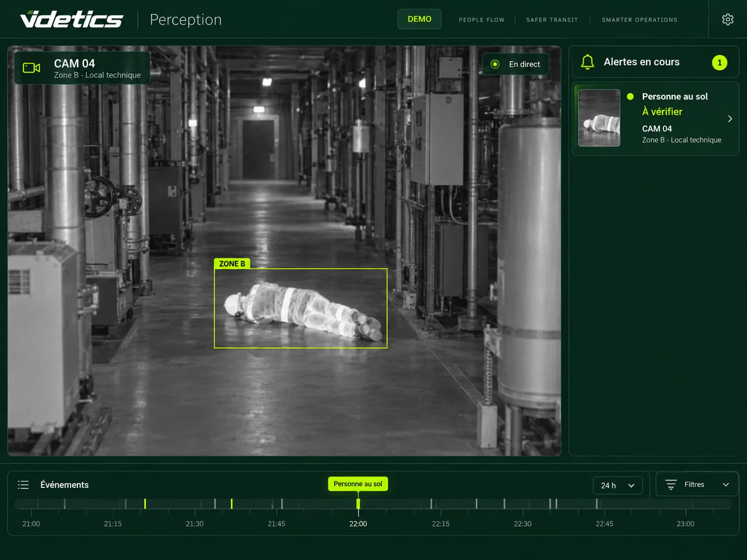The width and height of the screenshot is (747, 560).
Task: Open the Personne au sol alert title
Action: click(x=675, y=96)
